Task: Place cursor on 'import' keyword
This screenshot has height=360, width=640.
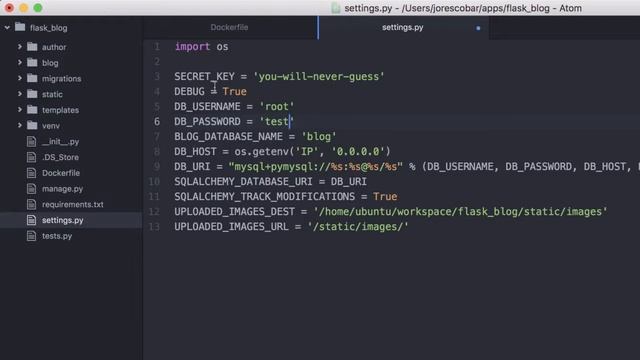Action: coord(192,47)
